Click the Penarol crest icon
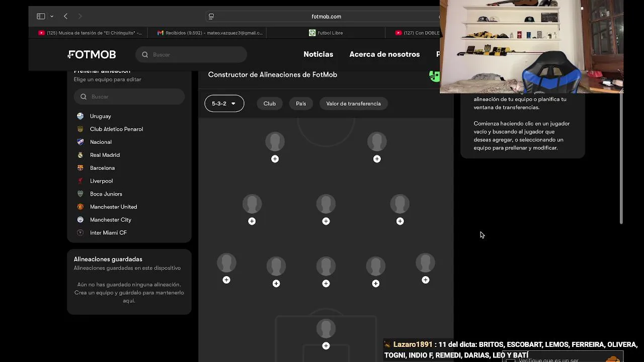644x362 pixels. 80,129
